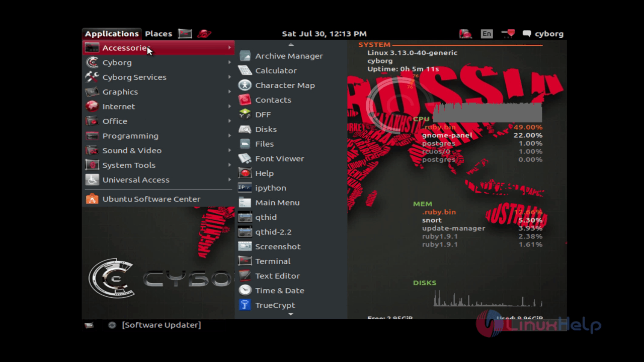This screenshot has height=362, width=644.
Task: Click the red notification icon in system tray
Action: click(x=465, y=34)
